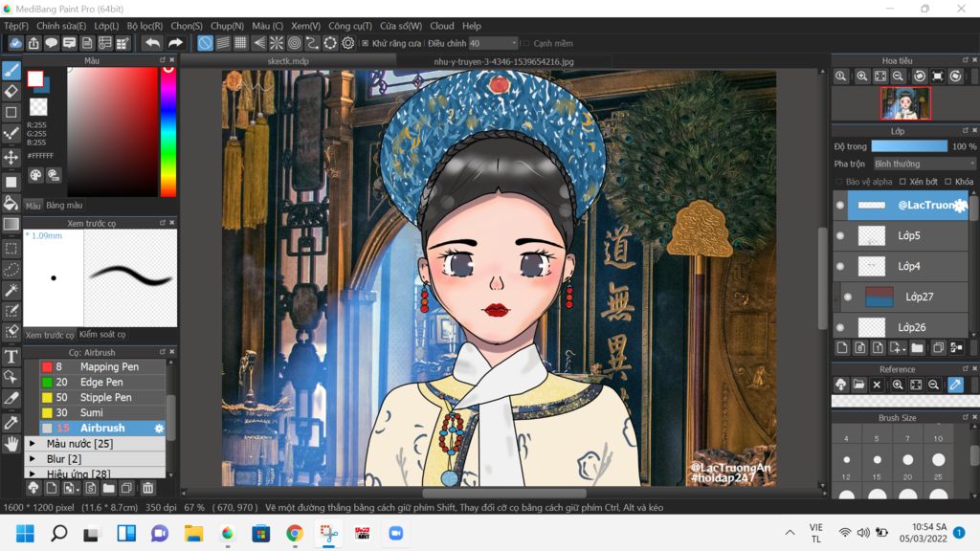Hide the Lớp4 layer
Viewport: 980px width, 551px height.
pos(840,266)
